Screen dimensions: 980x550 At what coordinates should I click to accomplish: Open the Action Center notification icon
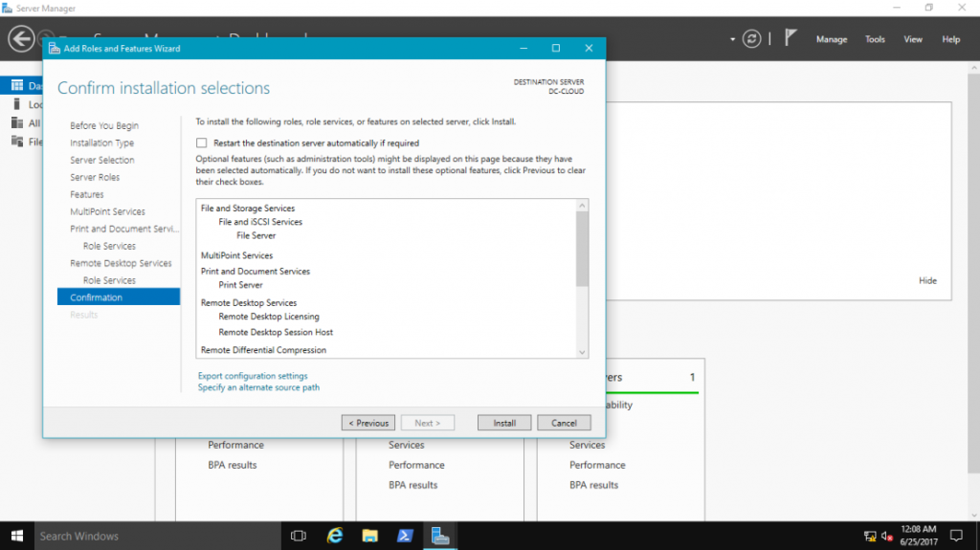(956, 537)
